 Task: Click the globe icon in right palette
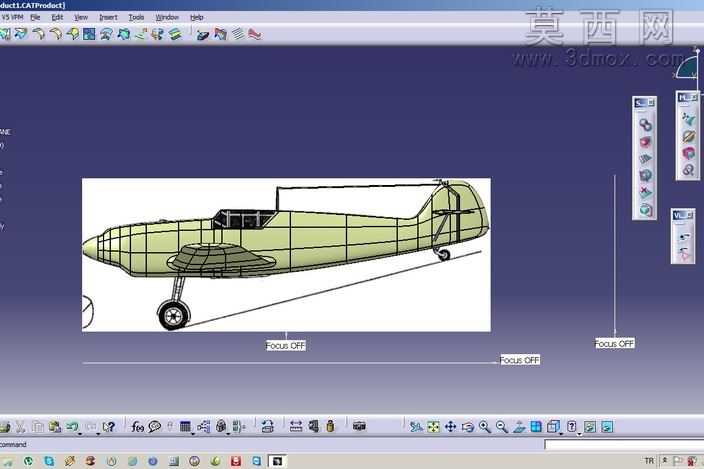tap(645, 175)
